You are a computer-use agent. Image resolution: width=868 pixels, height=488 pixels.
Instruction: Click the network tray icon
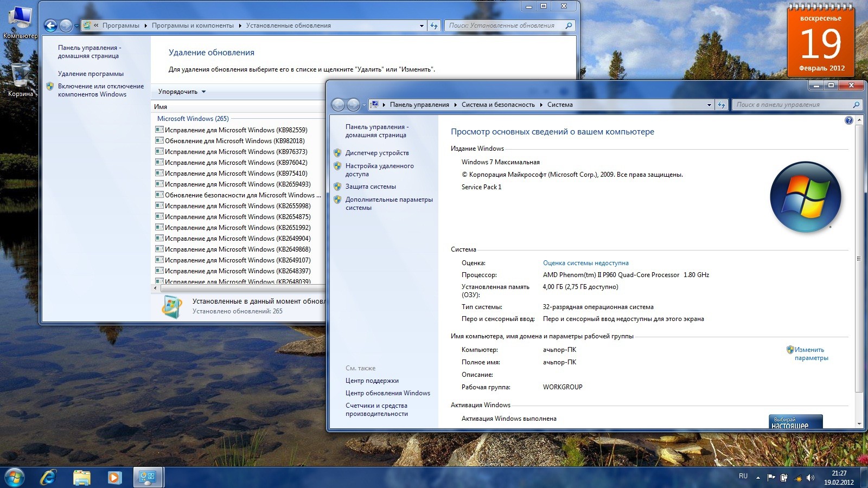797,478
